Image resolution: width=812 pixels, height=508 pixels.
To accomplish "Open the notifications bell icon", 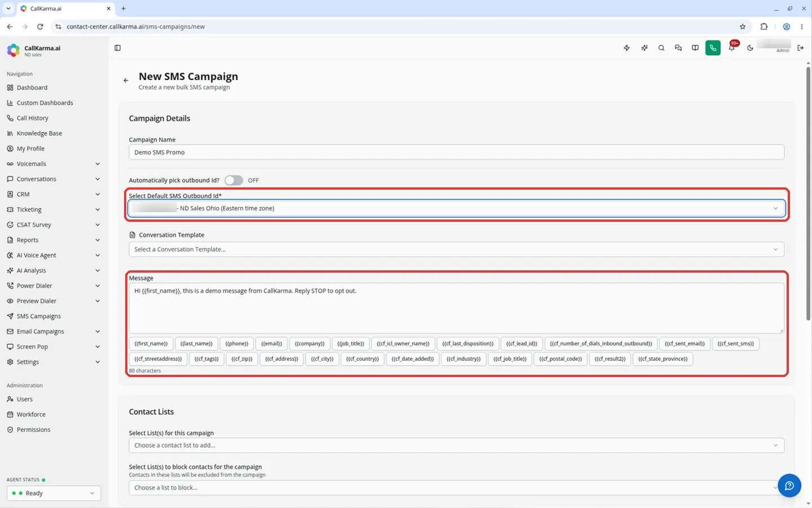I will click(732, 48).
